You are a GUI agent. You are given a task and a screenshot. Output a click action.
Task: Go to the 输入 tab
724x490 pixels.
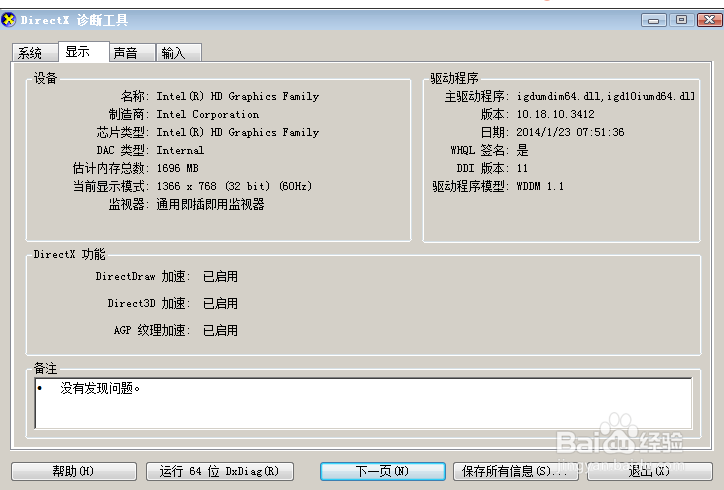179,53
